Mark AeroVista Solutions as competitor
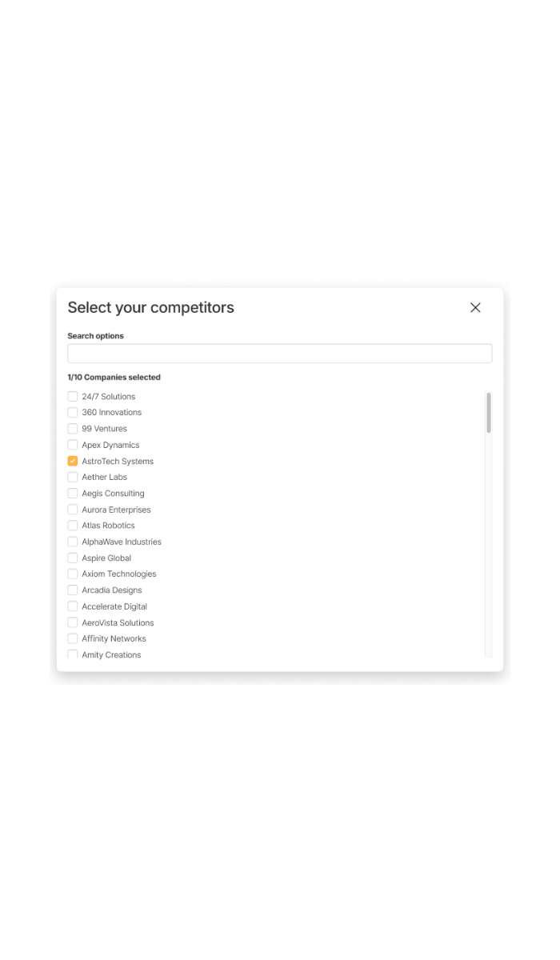560x960 pixels. 73,622
